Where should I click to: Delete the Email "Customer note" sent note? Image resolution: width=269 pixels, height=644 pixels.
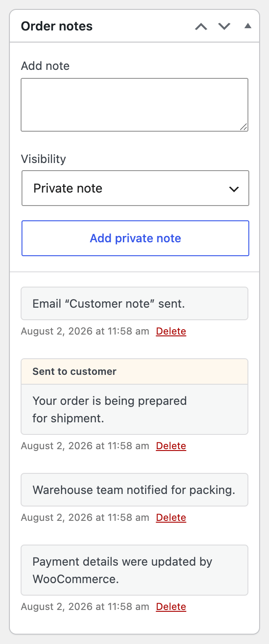171,331
